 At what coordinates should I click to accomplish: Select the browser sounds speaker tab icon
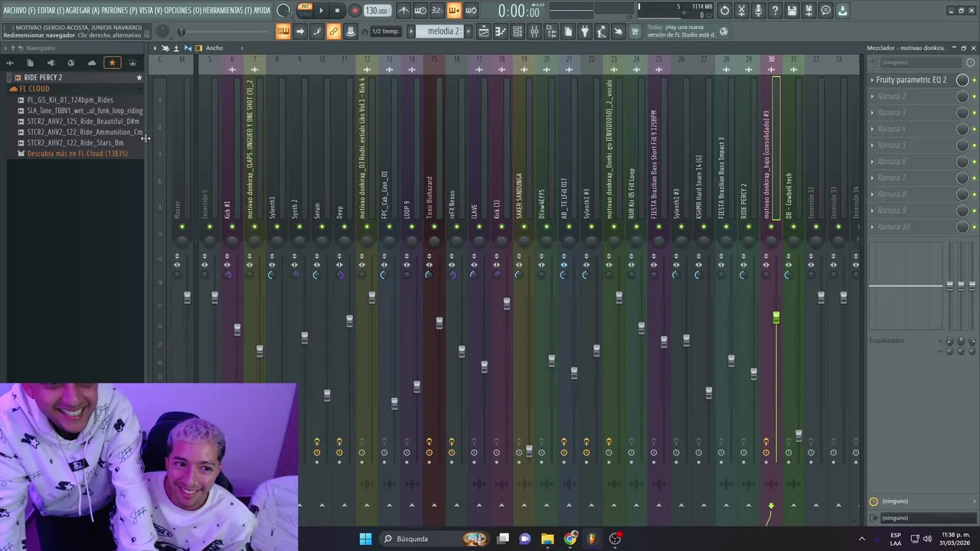pyautogui.click(x=51, y=63)
